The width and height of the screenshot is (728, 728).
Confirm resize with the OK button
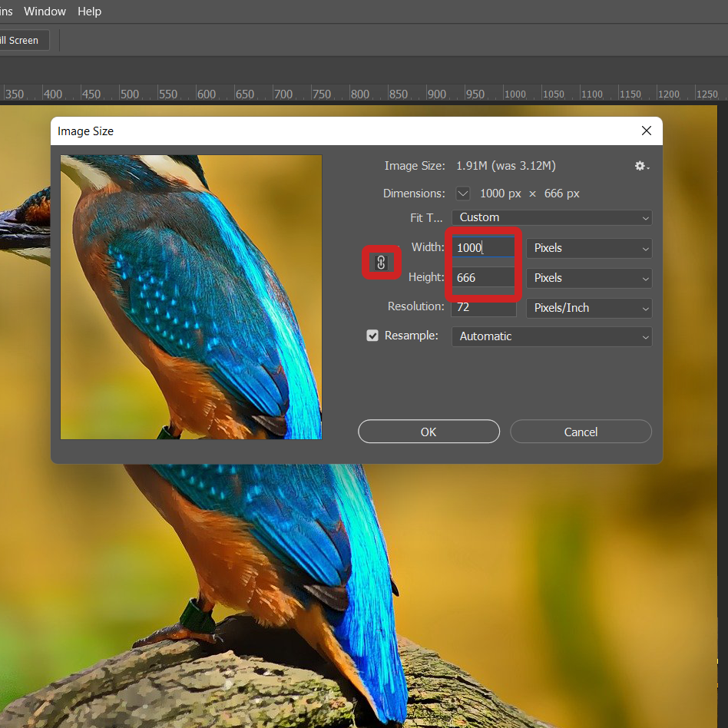[429, 432]
